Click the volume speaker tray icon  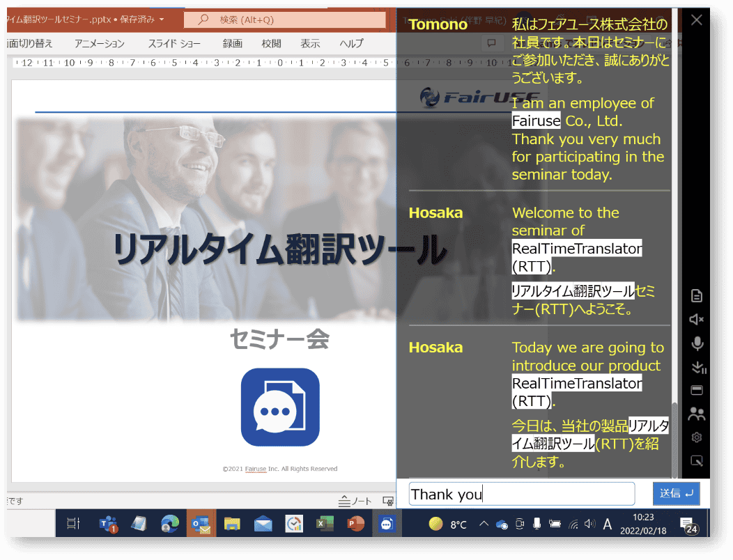tap(589, 524)
